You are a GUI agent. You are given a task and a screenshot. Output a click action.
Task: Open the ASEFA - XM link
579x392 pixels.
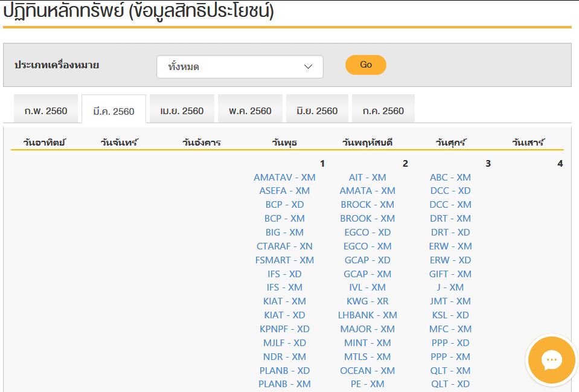click(x=284, y=191)
